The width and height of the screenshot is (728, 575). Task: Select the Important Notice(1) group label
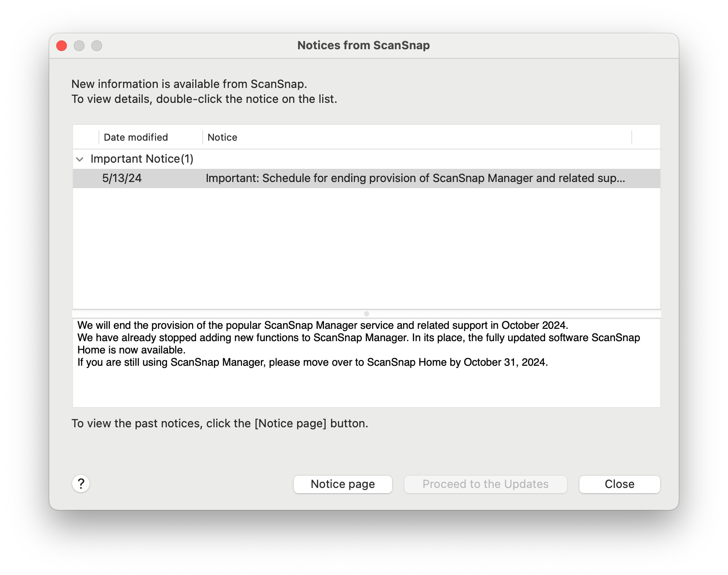click(142, 159)
